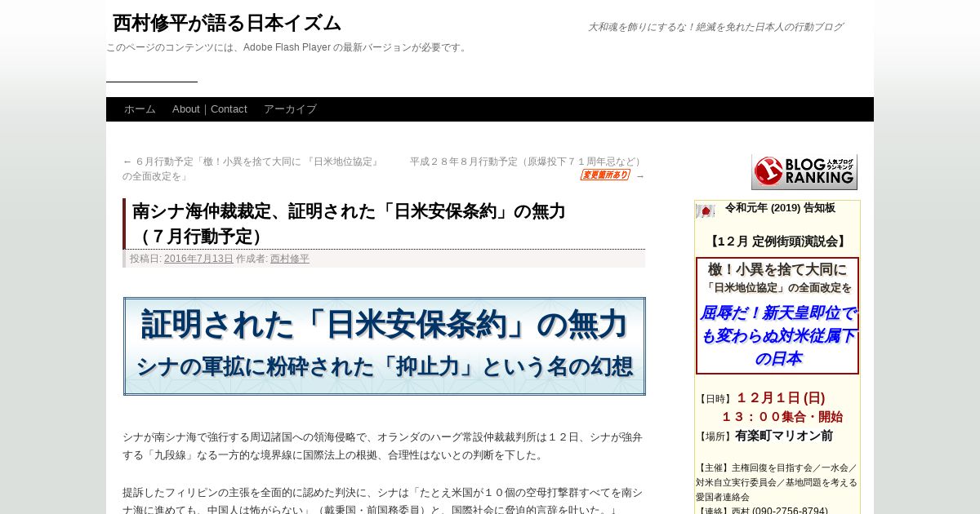Click １３：００集合・開始 time text
980x514 pixels.
(782, 417)
